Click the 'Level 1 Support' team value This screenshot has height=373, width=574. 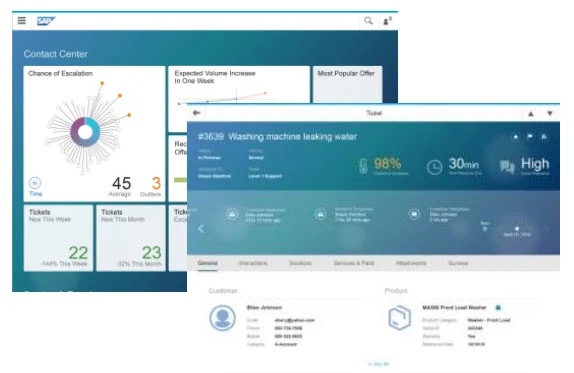pyautogui.click(x=265, y=176)
